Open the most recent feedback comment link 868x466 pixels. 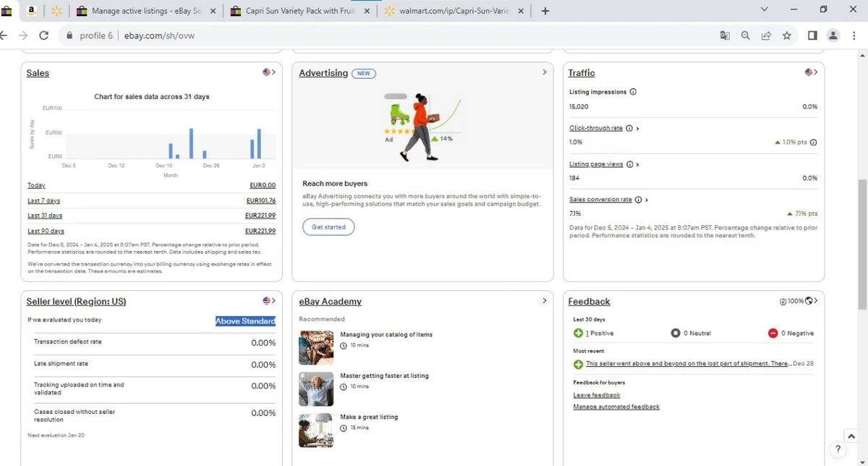(x=689, y=363)
